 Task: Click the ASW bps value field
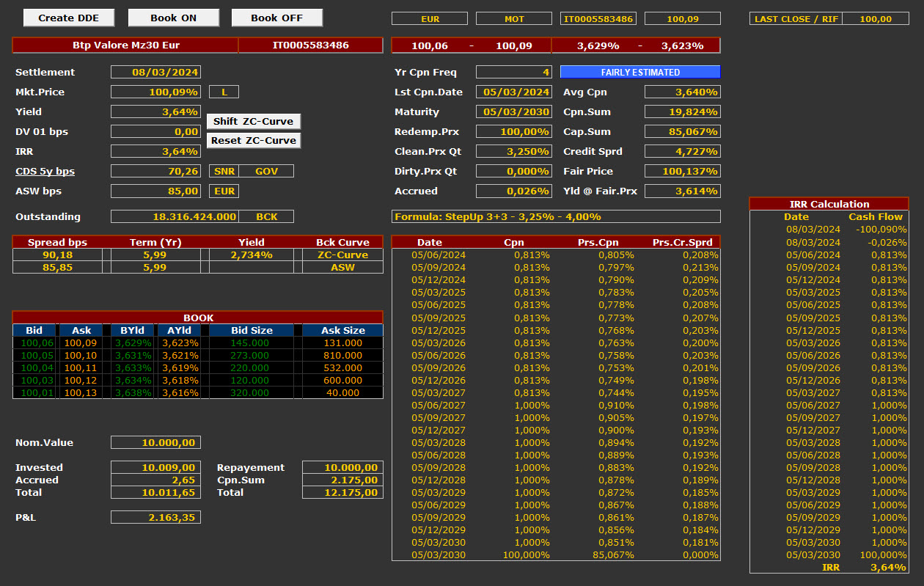(155, 191)
